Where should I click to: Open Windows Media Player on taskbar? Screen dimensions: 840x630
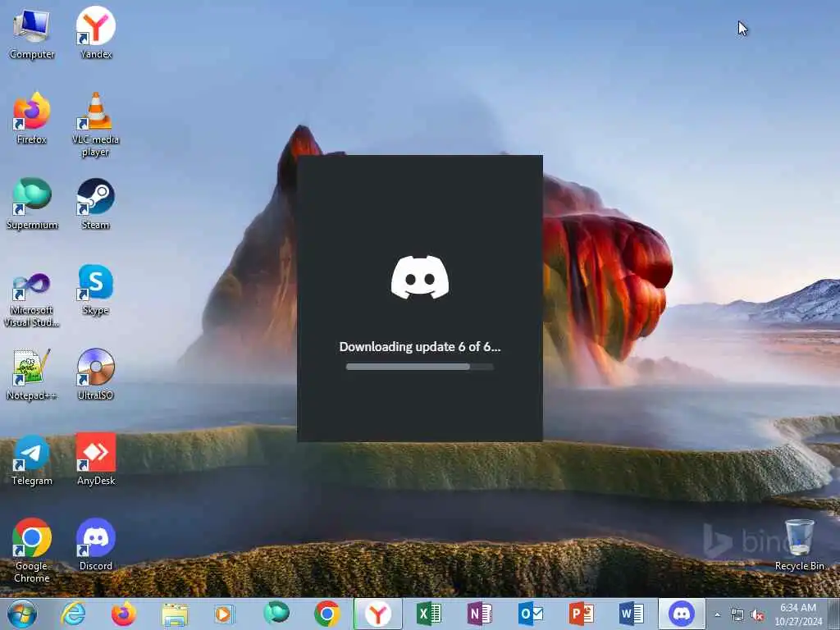pos(225,614)
